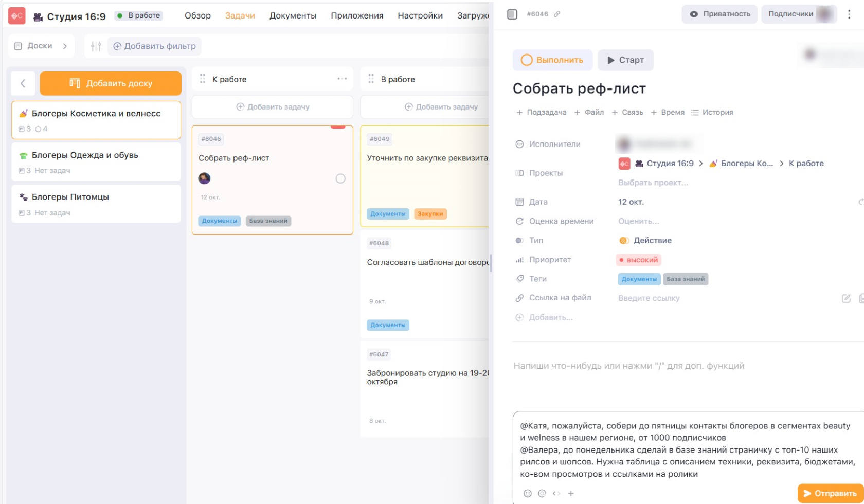
Task: Change priority высокий dropdown
Action: [x=638, y=260]
